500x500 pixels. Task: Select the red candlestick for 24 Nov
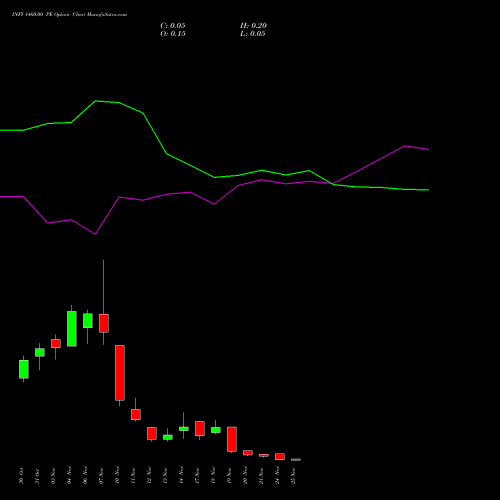pyautogui.click(x=280, y=457)
